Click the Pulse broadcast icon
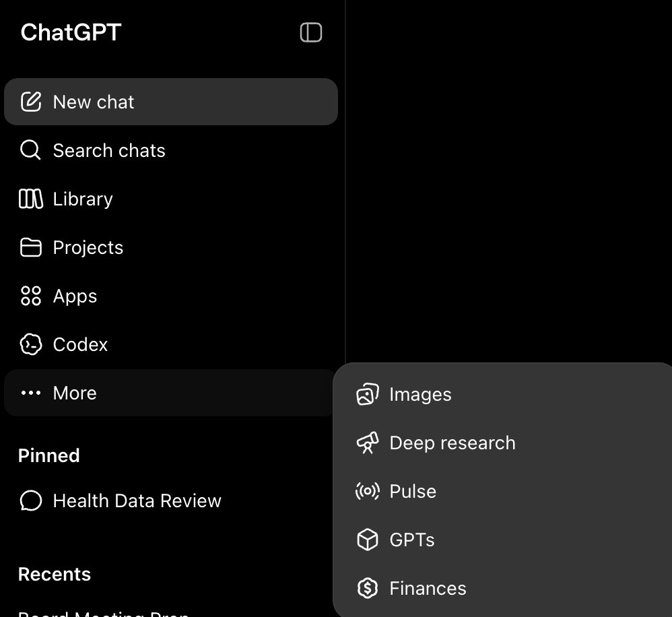Image resolution: width=672 pixels, height=617 pixels. coord(367,491)
